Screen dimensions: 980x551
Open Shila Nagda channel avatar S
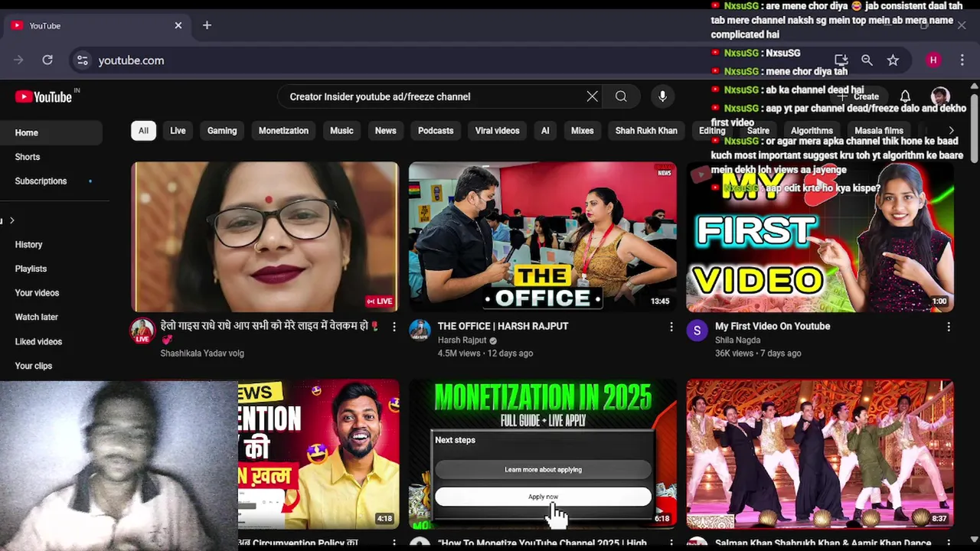[x=697, y=331]
